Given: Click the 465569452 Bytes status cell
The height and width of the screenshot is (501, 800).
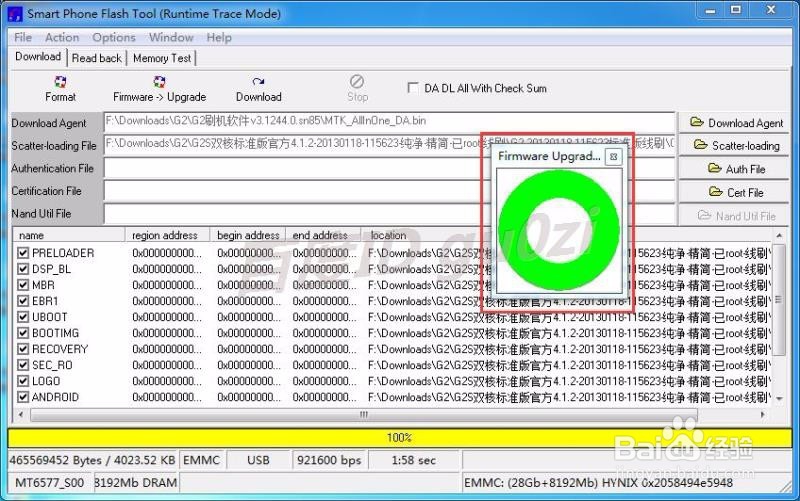Looking at the screenshot, I should tap(92, 460).
